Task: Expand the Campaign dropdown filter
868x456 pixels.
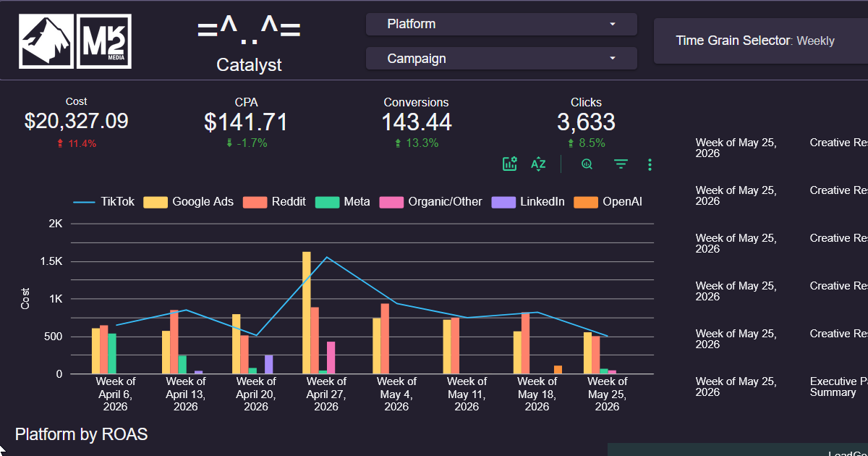Action: click(501, 59)
